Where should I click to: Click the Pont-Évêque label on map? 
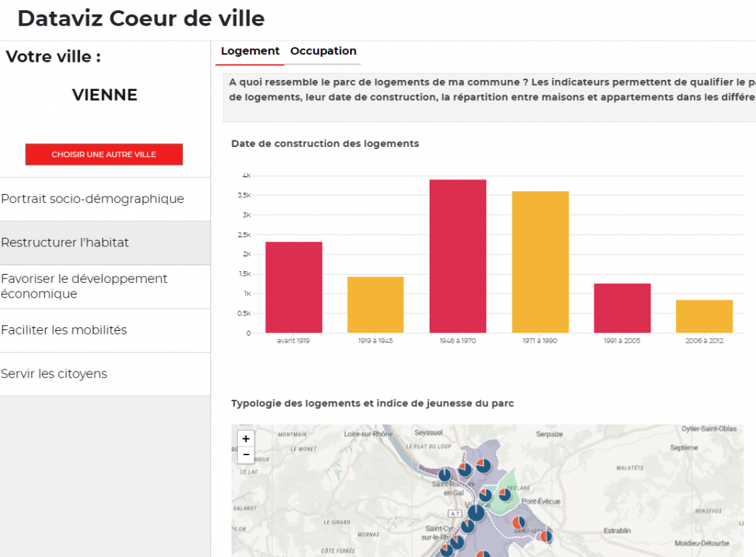click(x=541, y=502)
